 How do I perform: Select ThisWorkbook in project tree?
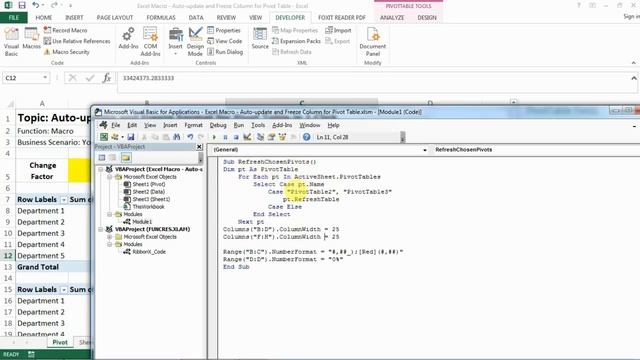coord(149,207)
